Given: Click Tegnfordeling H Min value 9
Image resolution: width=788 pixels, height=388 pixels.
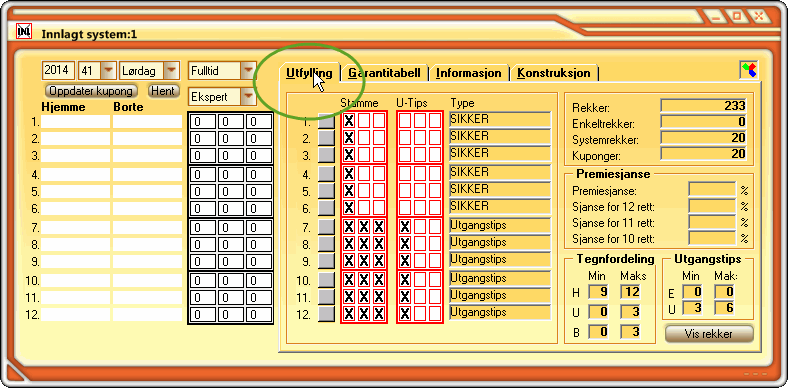Looking at the screenshot, I should pyautogui.click(x=599, y=292).
